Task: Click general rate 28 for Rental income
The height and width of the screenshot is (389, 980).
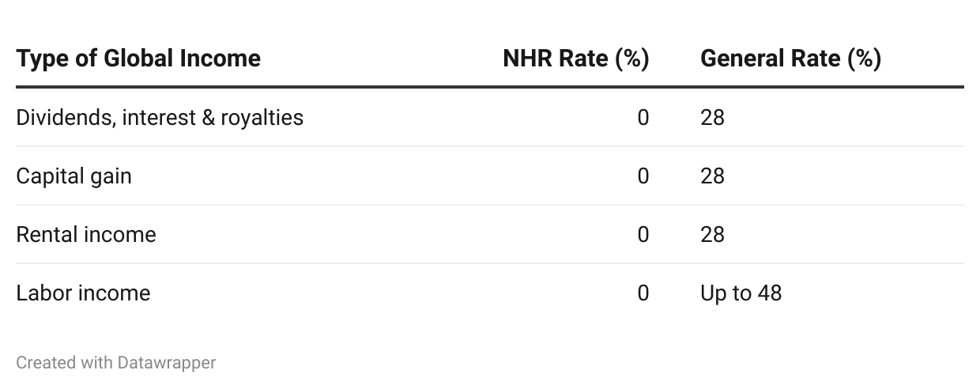Action: click(712, 235)
